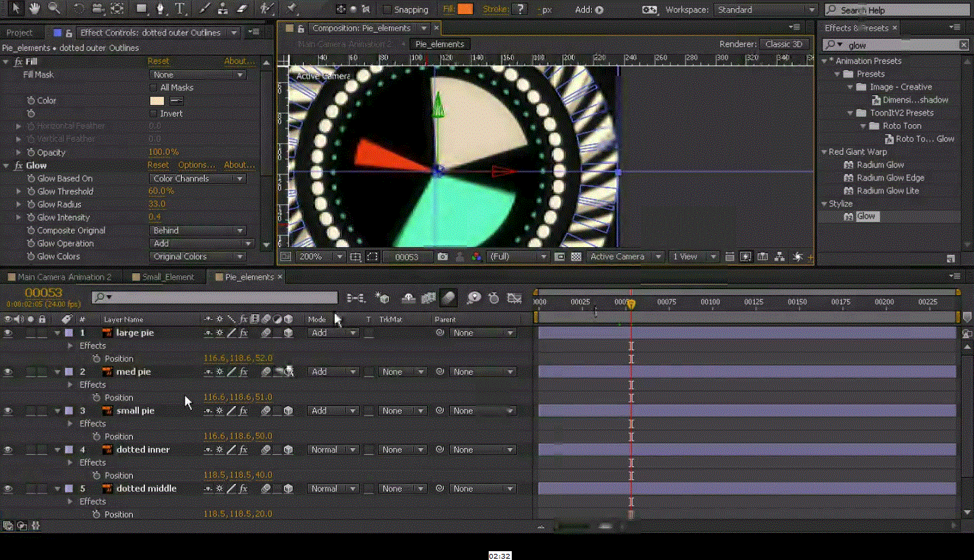Click the orange Fill color swatch in toolbar
This screenshot has width=974, height=560.
click(465, 10)
